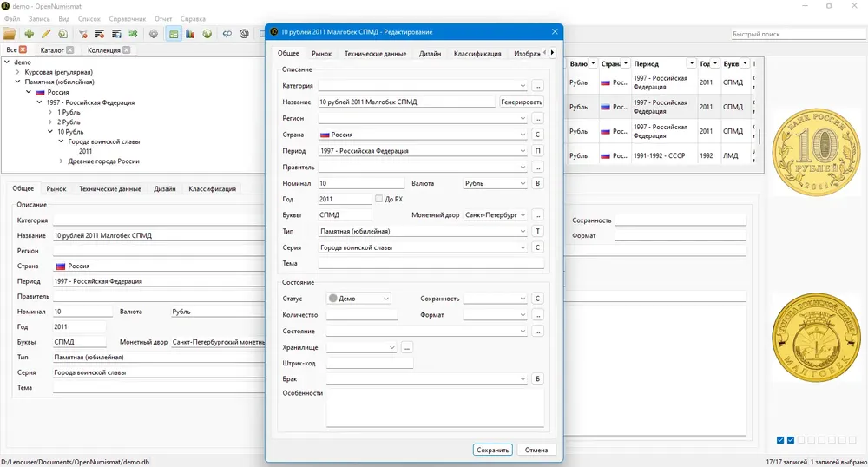Screen dimensions: 868x467
Task: Click the Генерировать button
Action: coord(522,102)
